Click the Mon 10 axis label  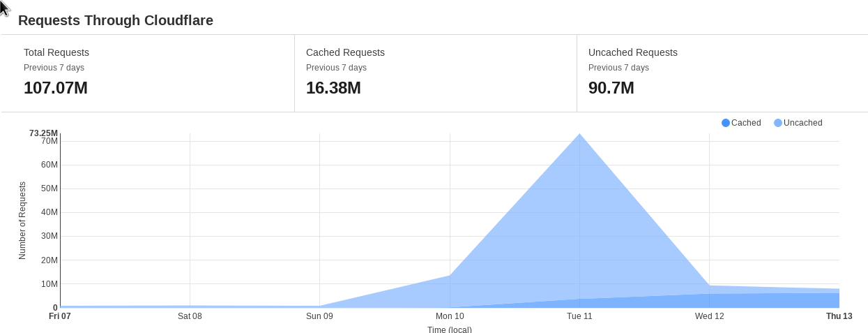tap(450, 316)
